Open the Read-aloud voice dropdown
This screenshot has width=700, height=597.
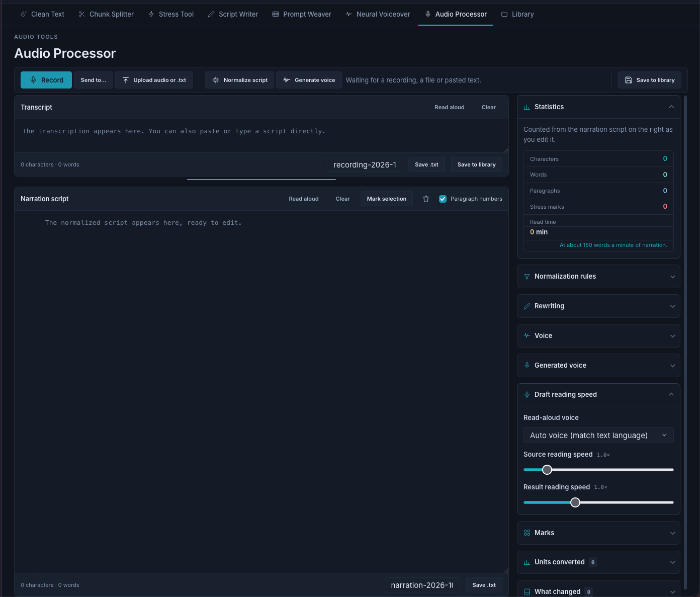pos(598,436)
